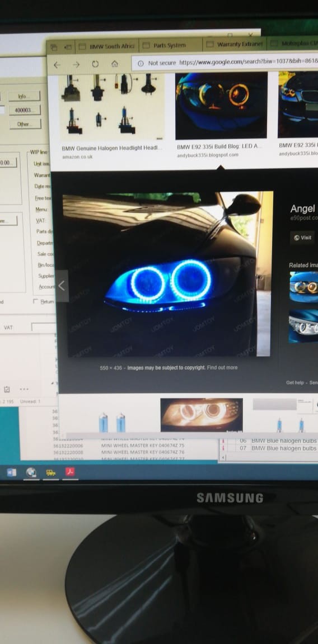Open Word from the taskbar
318x644 pixels.
(12, 473)
